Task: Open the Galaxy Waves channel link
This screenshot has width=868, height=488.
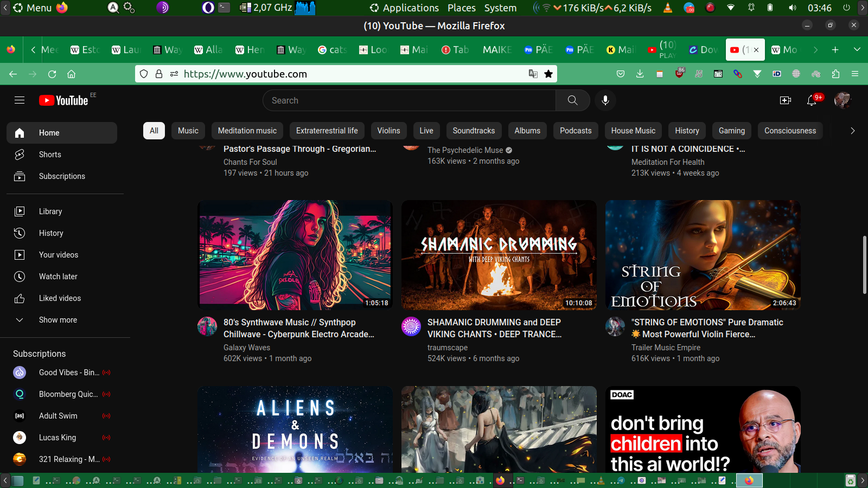Action: (246, 348)
